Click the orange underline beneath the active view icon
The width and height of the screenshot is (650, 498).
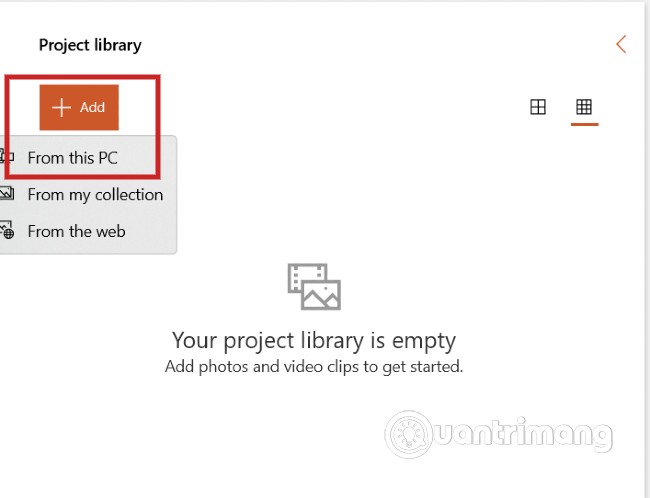tap(584, 125)
